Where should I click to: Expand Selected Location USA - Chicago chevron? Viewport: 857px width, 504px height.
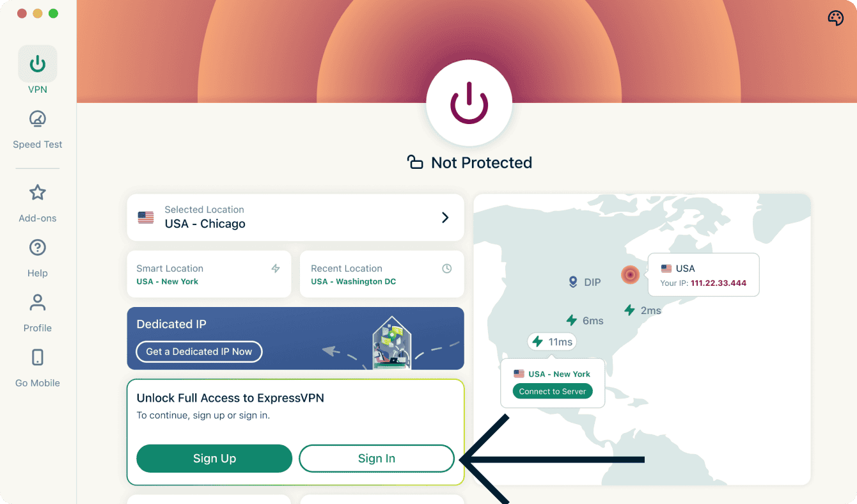tap(445, 217)
